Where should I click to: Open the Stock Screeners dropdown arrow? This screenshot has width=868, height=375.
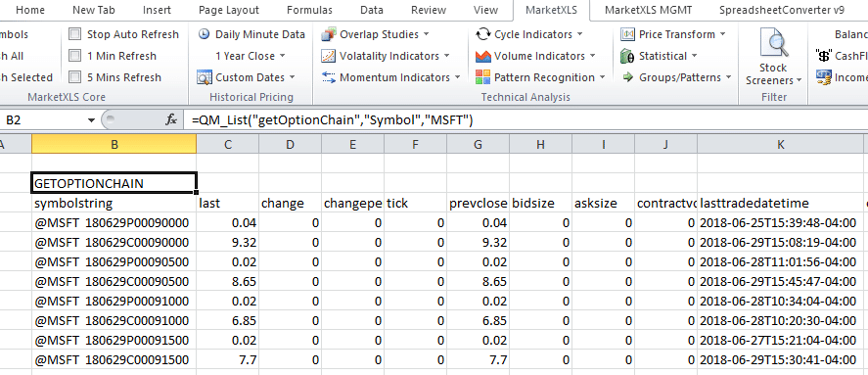(799, 81)
